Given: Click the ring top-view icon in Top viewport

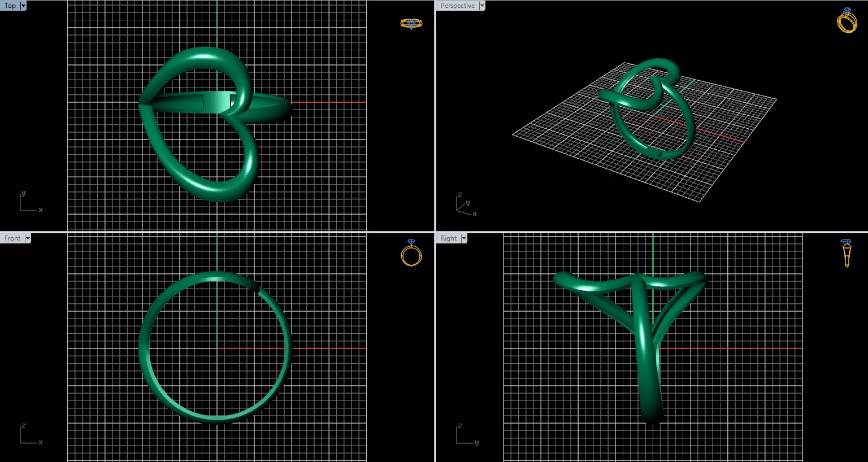Looking at the screenshot, I should (x=411, y=24).
